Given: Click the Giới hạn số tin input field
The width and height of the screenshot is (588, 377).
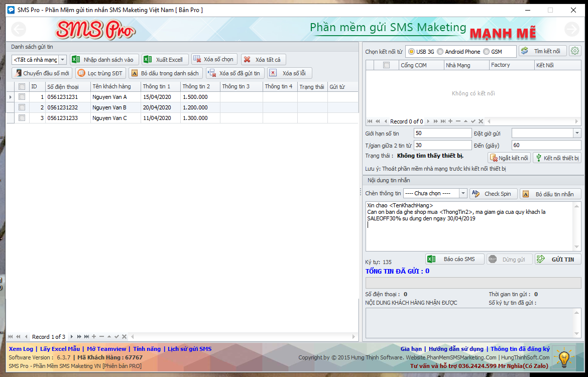Looking at the screenshot, I should coord(442,133).
